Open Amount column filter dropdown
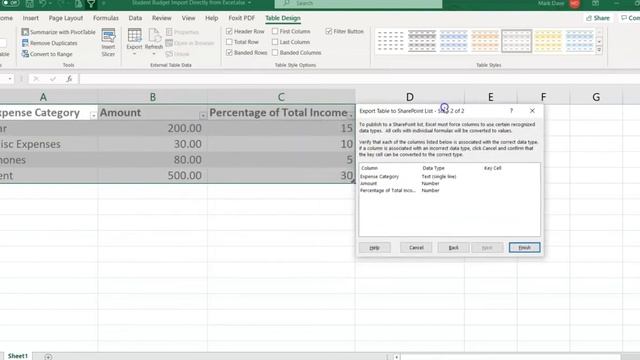The image size is (640, 360). pos(203,116)
